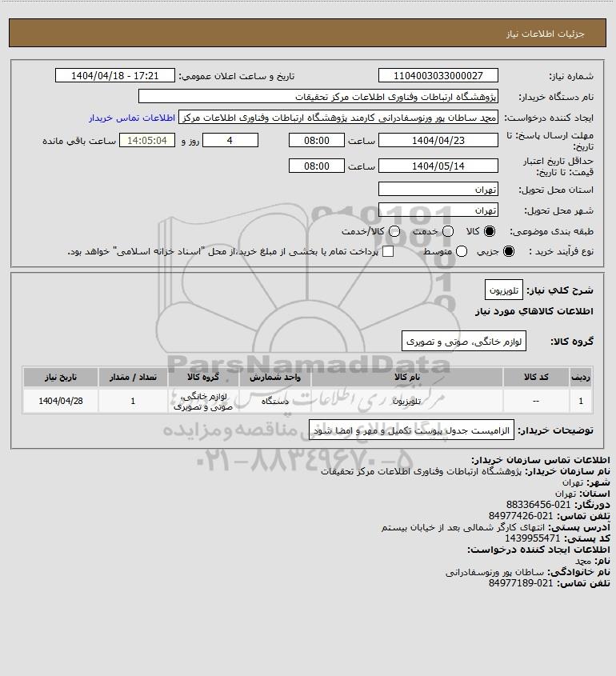
Task: Click price validity date 1404/05/14
Action: pos(438,166)
